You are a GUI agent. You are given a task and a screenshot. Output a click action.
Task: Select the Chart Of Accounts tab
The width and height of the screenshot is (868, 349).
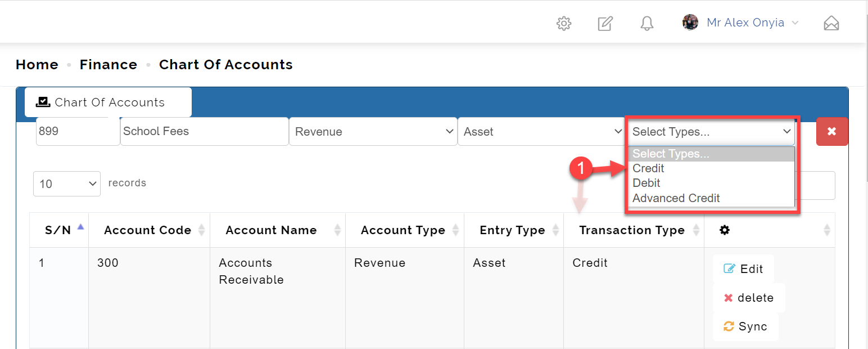108,102
